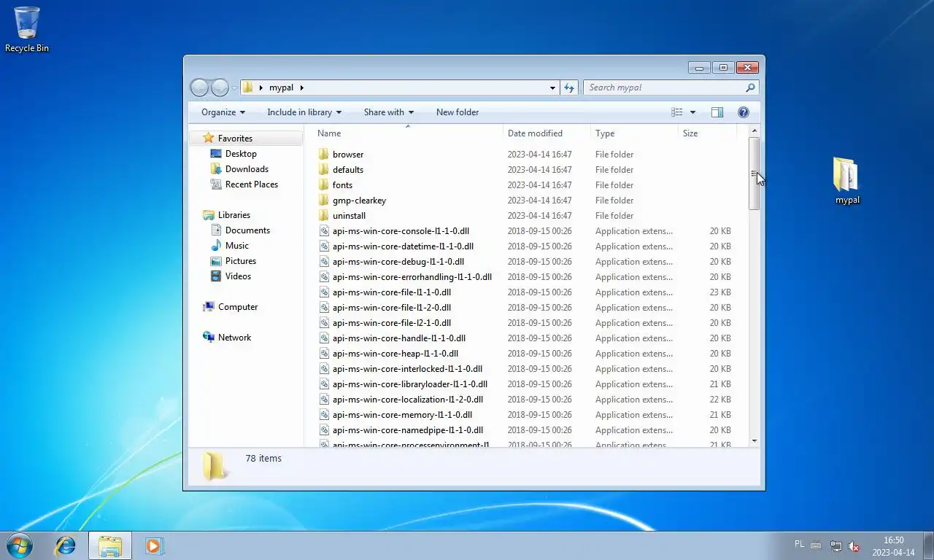Viewport: 934px width, 560px height.
Task: Click the arrow before mypal in address bar
Action: (x=261, y=87)
